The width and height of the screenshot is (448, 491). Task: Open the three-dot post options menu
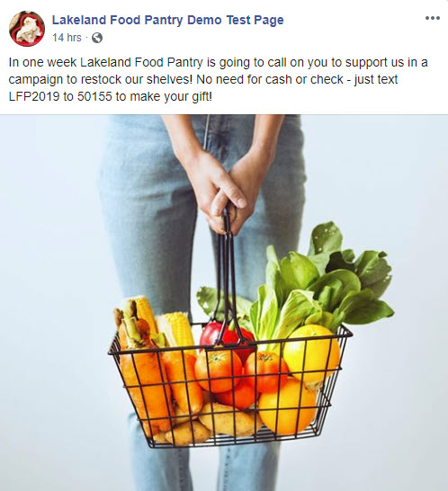(433, 18)
